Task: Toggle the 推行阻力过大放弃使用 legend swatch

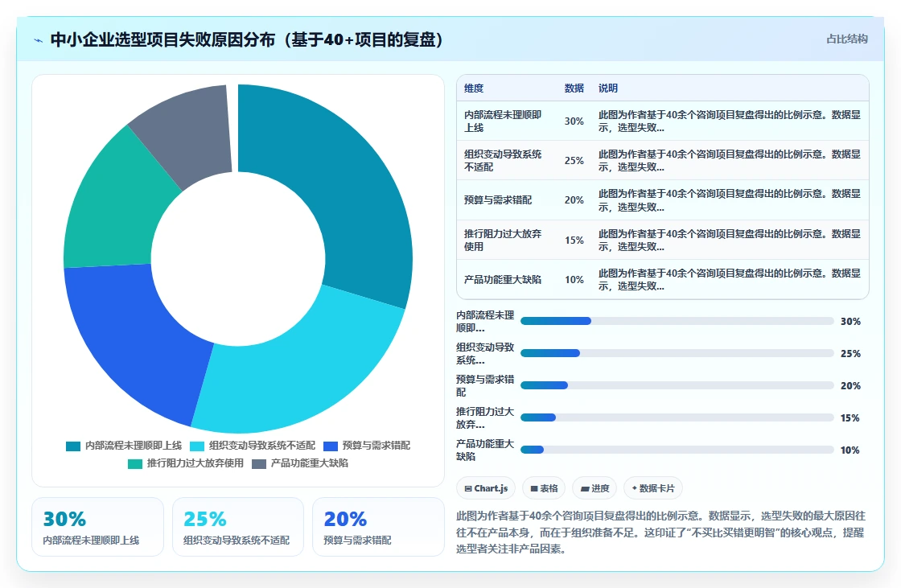Action: tap(135, 464)
